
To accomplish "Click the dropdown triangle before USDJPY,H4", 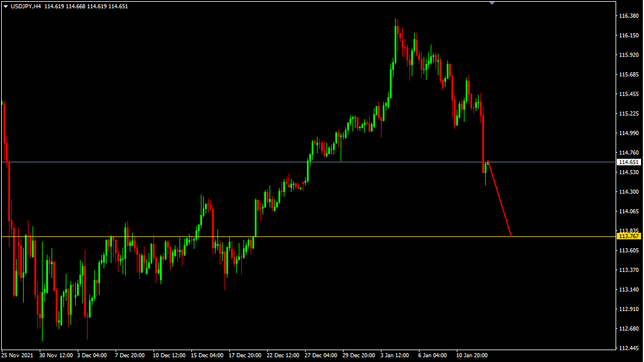I will 6,7.
